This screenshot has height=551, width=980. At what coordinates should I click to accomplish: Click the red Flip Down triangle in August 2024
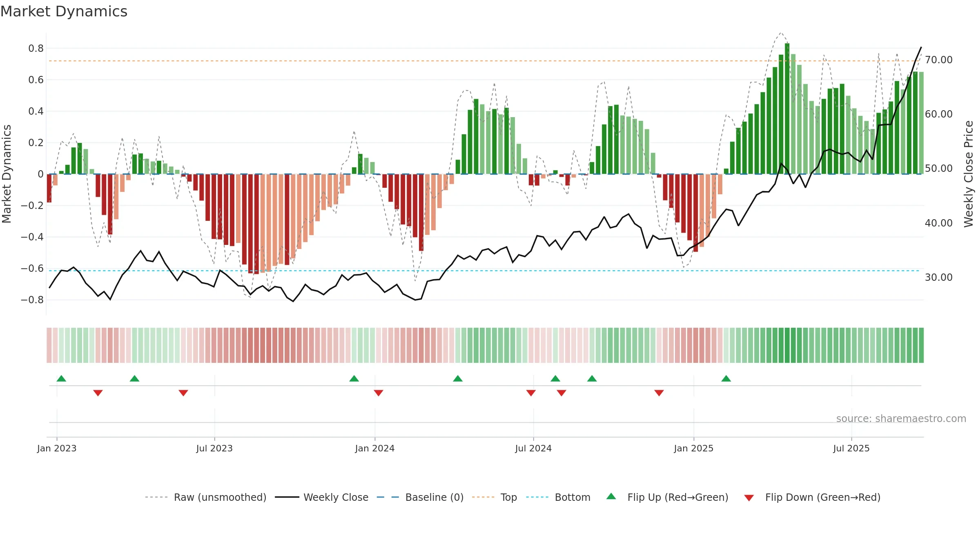click(x=561, y=393)
